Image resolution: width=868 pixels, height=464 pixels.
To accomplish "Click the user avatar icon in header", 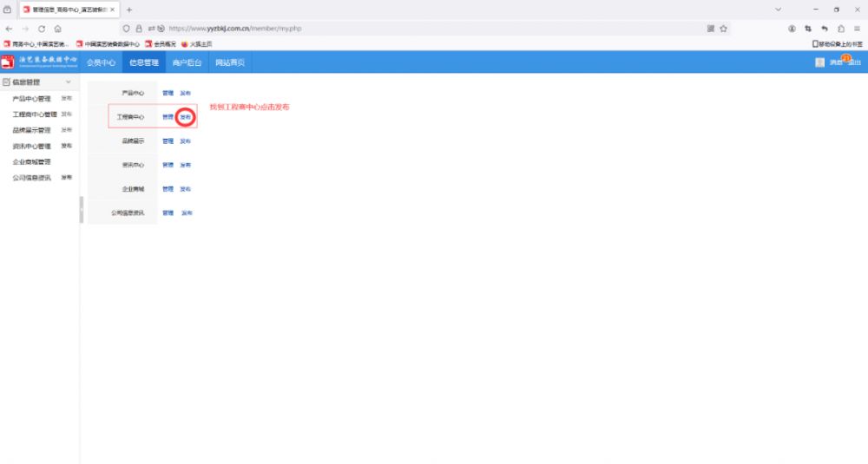I will pos(819,62).
